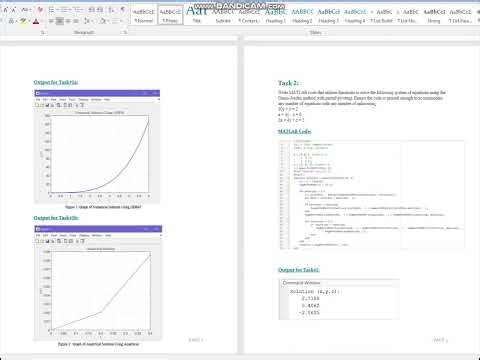This screenshot has width=480, height=360.
Task: Apply the Subtitle style
Action: tap(223, 15)
